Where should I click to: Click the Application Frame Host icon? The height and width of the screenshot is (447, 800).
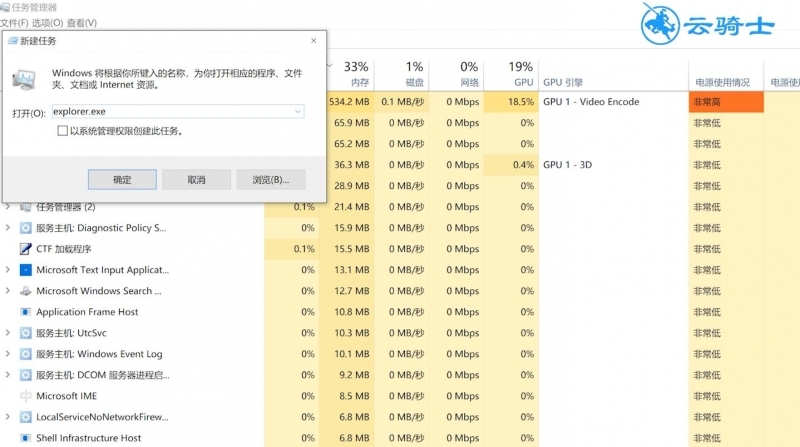click(25, 312)
